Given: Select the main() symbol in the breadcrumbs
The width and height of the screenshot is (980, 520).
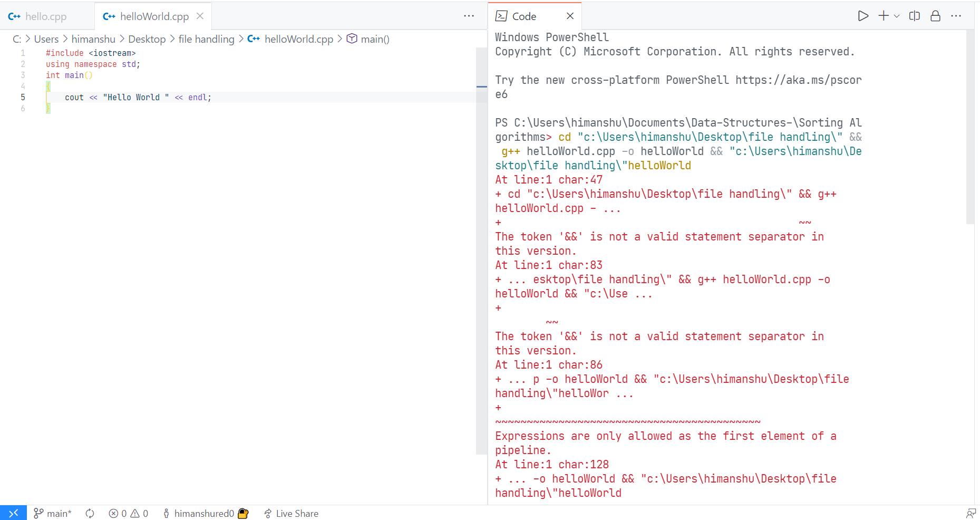Looking at the screenshot, I should tap(375, 38).
